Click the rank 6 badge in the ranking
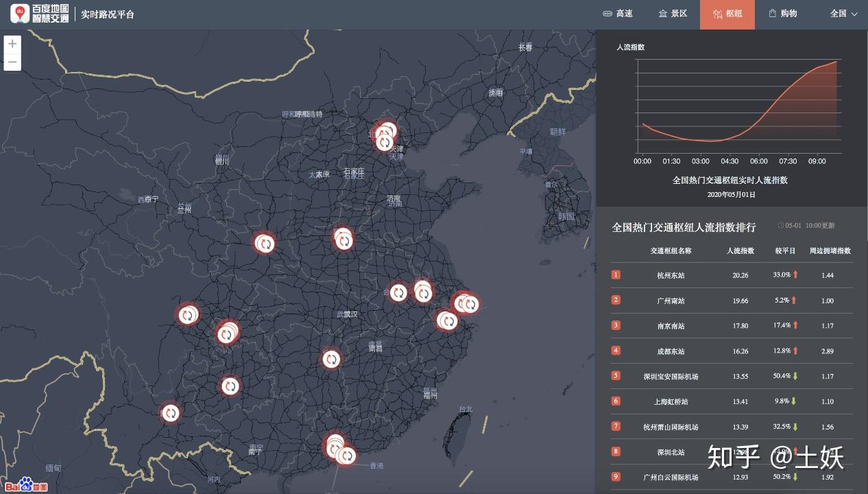The image size is (868, 494). (x=616, y=401)
